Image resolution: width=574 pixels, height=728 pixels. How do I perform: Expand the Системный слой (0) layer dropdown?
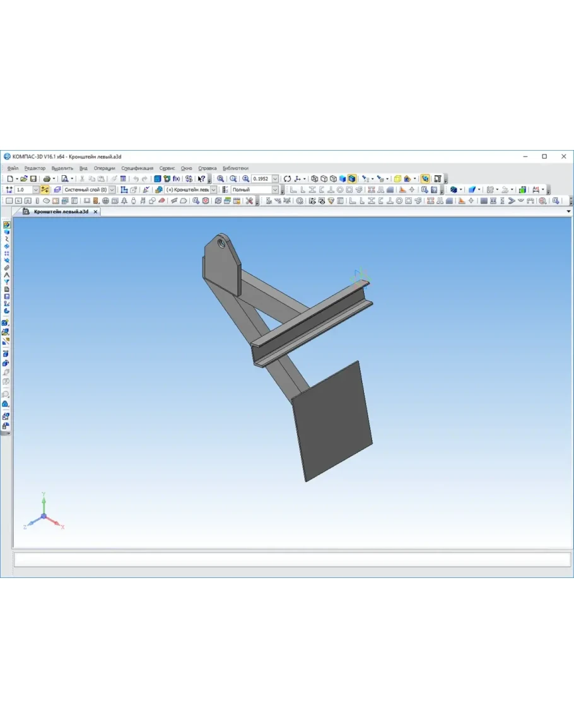coord(112,190)
